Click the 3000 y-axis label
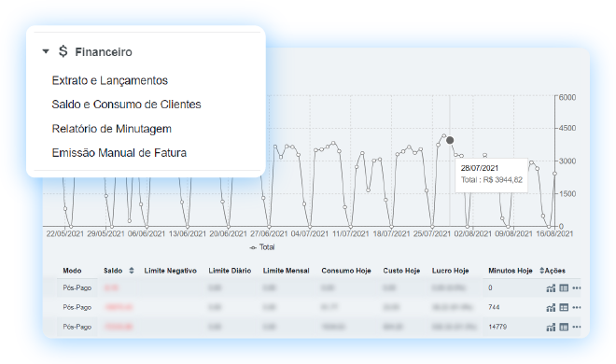The height and width of the screenshot is (364, 616). 567,161
